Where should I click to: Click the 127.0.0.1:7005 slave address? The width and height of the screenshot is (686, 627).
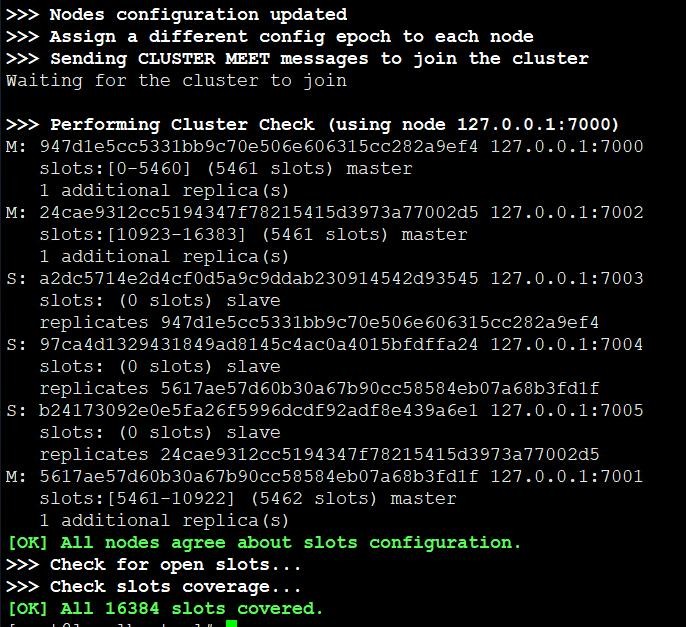[567, 410]
